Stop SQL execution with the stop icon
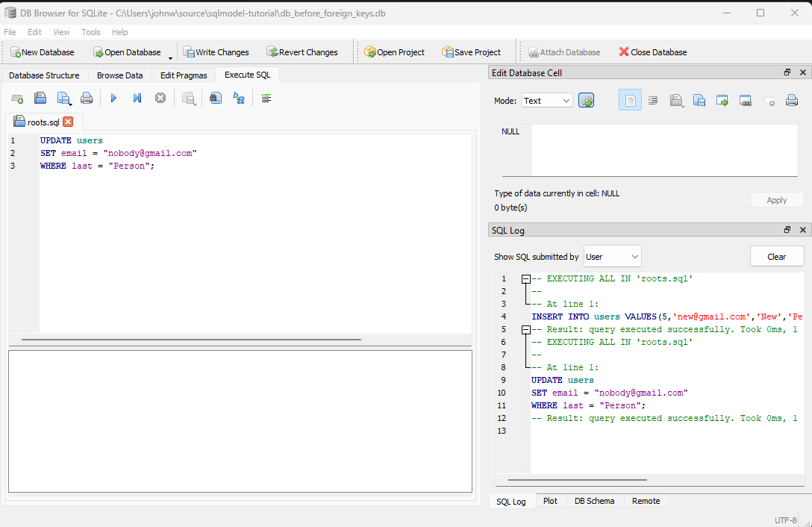The image size is (812, 527). [160, 98]
